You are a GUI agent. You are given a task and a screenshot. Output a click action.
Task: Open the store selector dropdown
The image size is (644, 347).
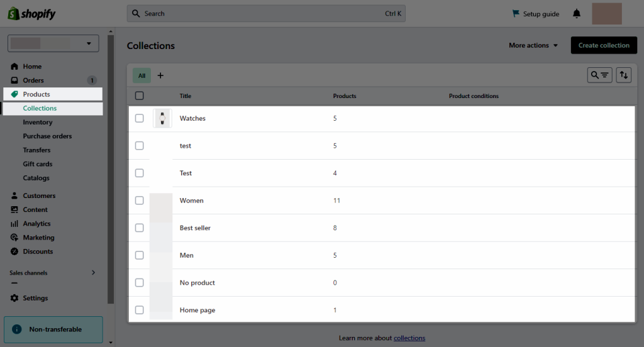tap(53, 43)
